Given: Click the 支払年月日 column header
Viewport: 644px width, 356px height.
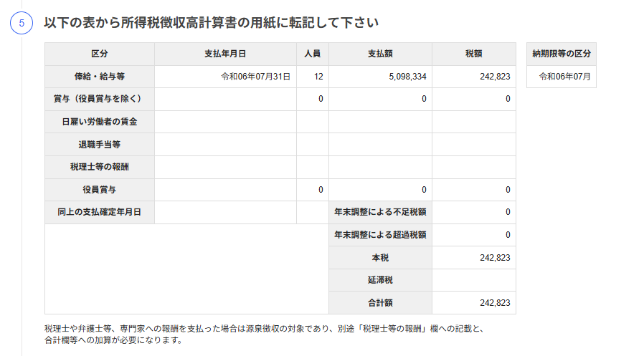Looking at the screenshot, I should [225, 54].
